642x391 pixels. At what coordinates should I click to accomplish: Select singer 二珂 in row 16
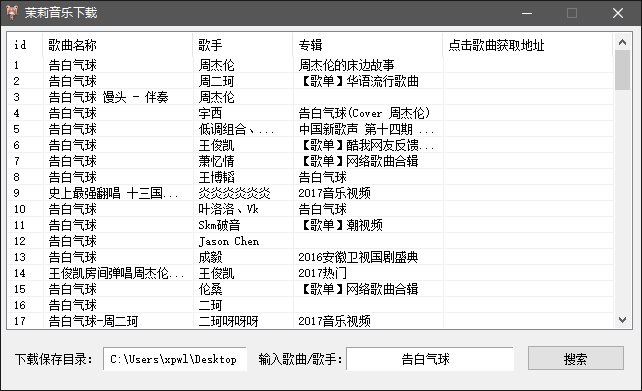[210, 305]
